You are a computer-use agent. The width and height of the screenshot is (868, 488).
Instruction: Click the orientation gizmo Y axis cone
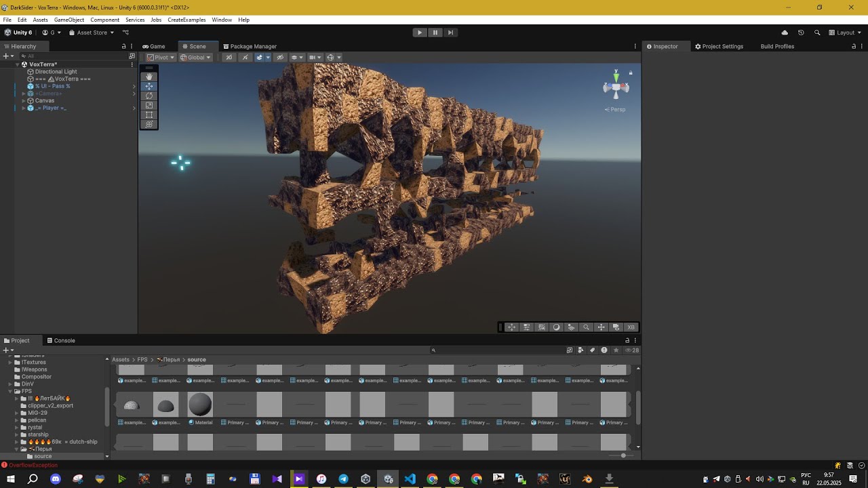coord(616,77)
